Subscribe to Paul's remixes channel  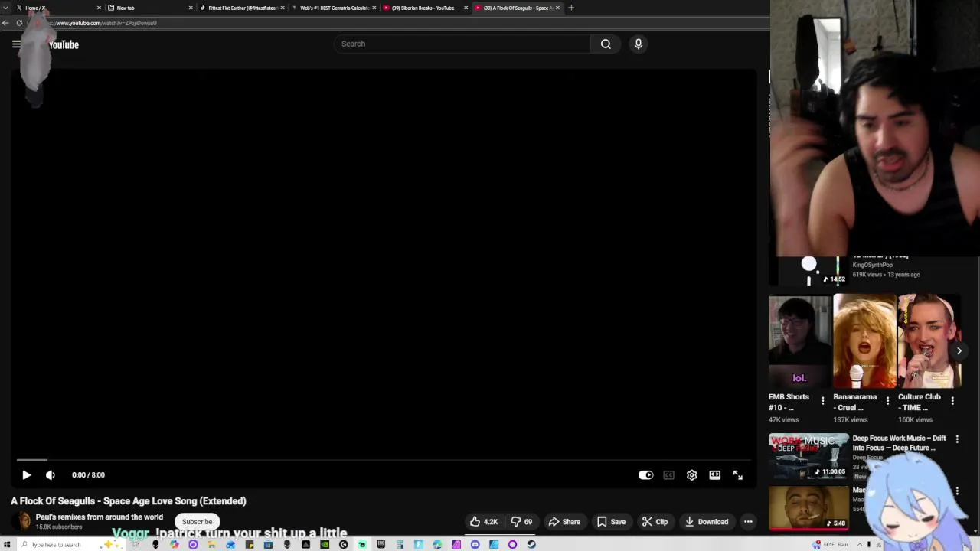[197, 522]
